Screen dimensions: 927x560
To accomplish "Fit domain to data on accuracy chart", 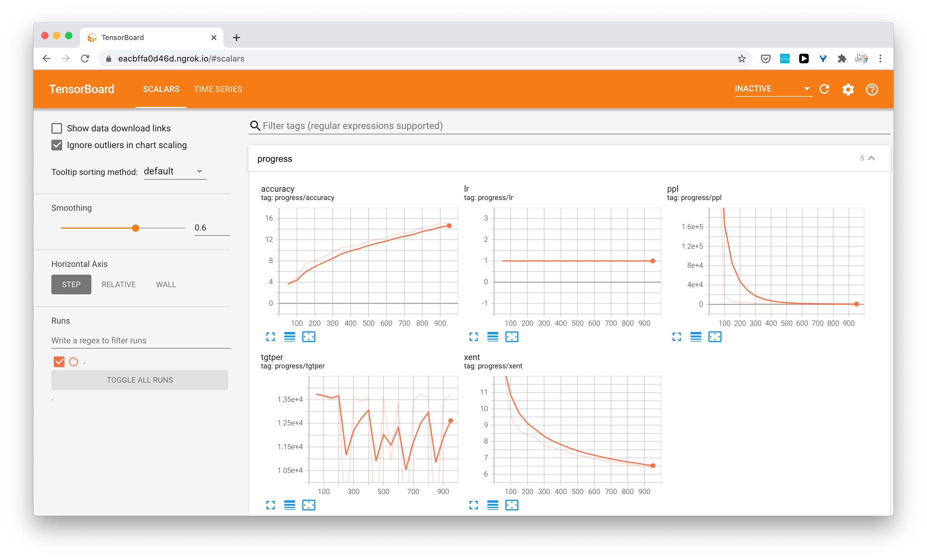I will (x=309, y=337).
